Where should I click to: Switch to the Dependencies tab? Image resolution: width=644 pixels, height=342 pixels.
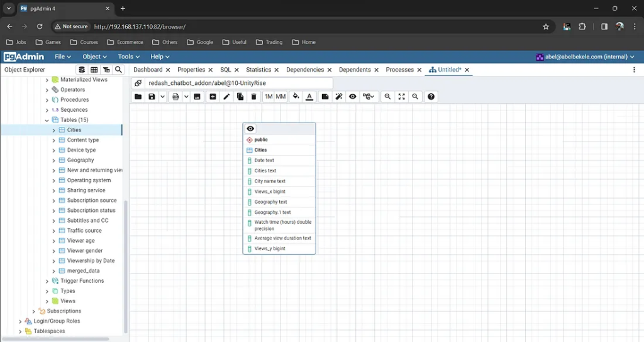point(305,70)
